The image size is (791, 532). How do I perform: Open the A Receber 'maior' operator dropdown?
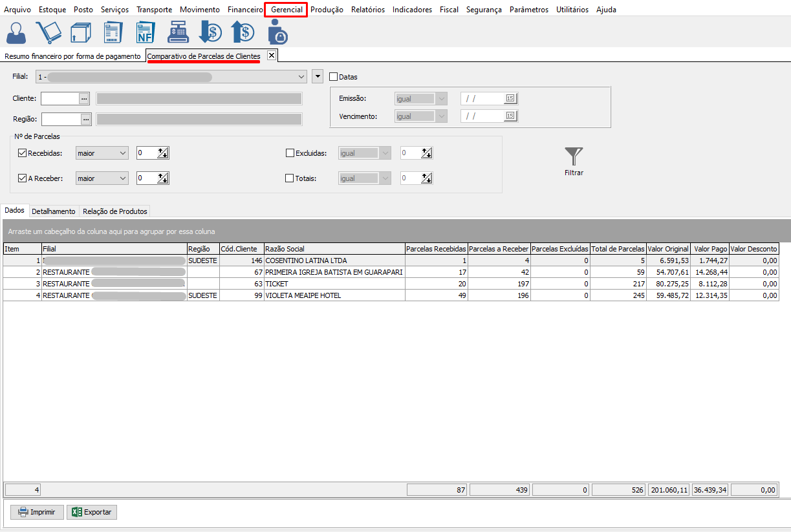coord(102,178)
